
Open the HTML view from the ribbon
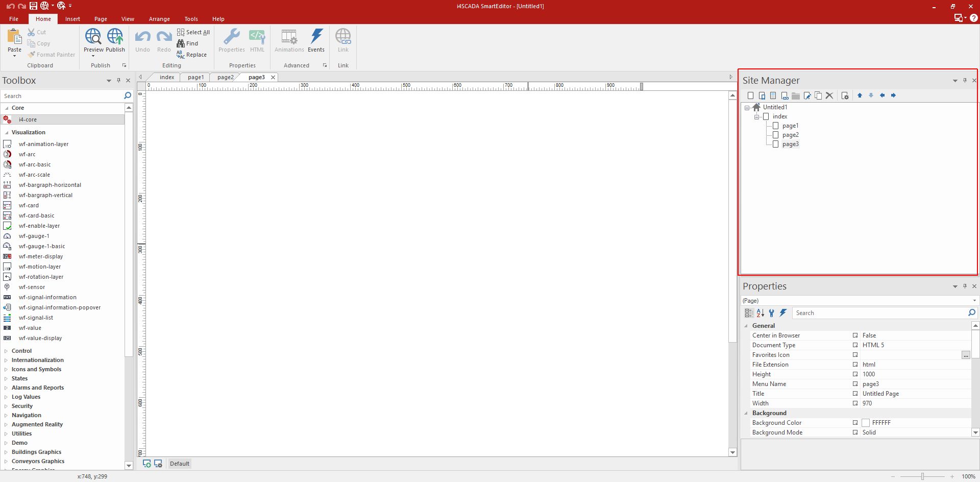pos(257,40)
